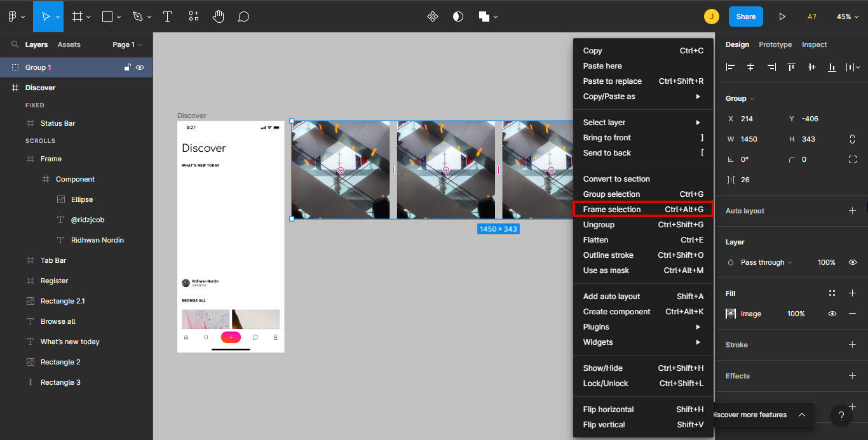Click the Align bottom icon
Screen dimensions: 868x440
832,67
